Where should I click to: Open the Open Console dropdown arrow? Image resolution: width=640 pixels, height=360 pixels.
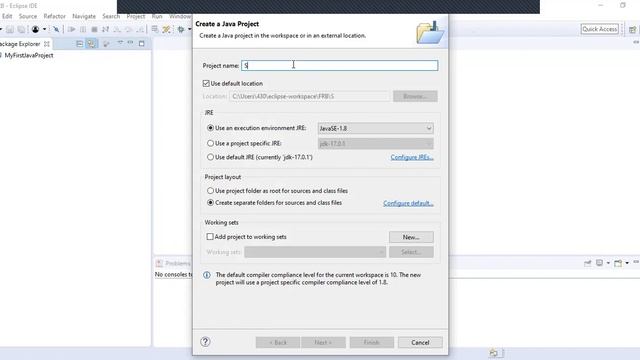point(627,263)
